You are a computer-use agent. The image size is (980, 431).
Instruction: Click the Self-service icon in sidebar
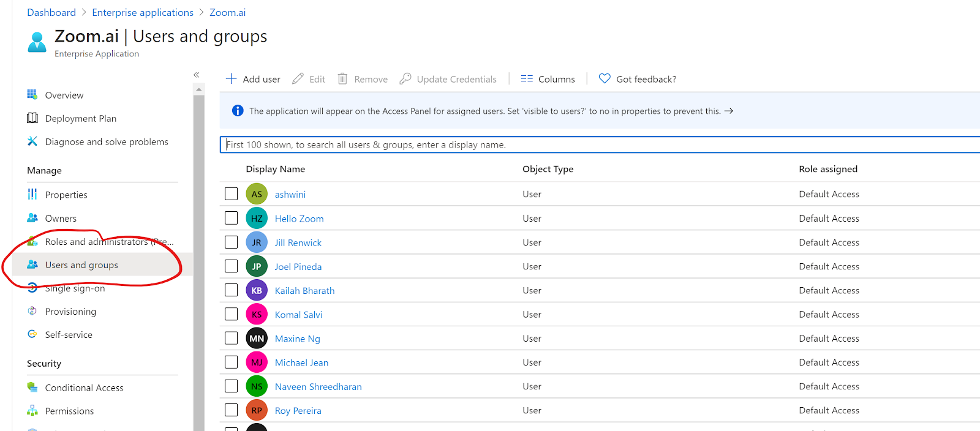pyautogui.click(x=32, y=334)
